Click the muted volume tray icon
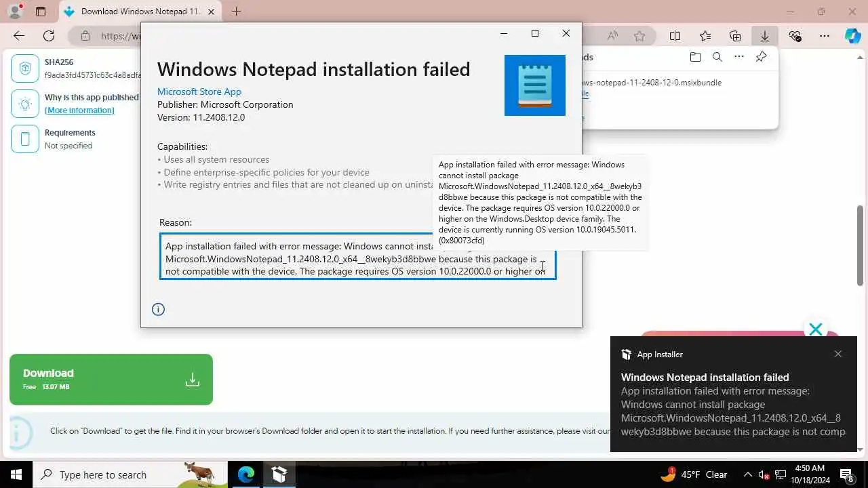Image resolution: width=868 pixels, height=488 pixels. [x=764, y=474]
